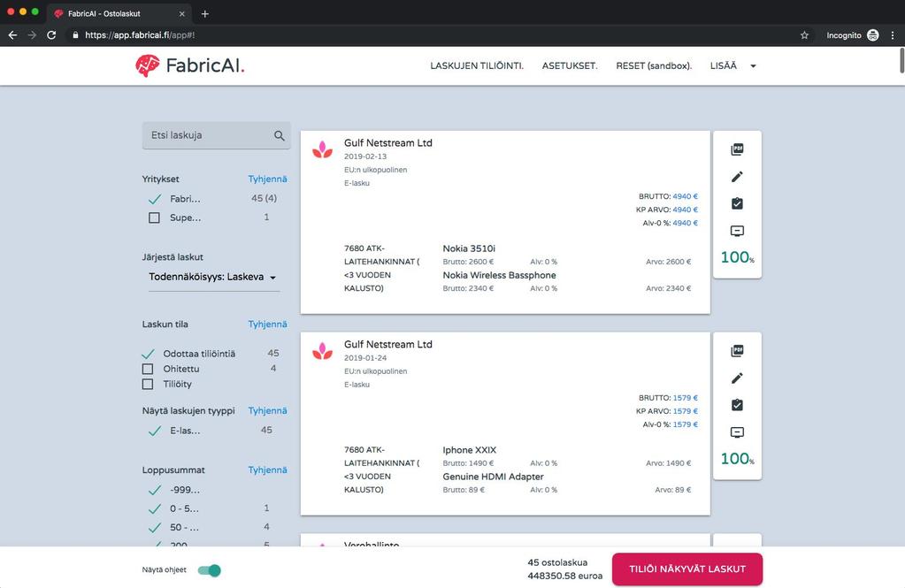Go back with the browser back arrow
The image size is (905, 588).
coord(12,35)
